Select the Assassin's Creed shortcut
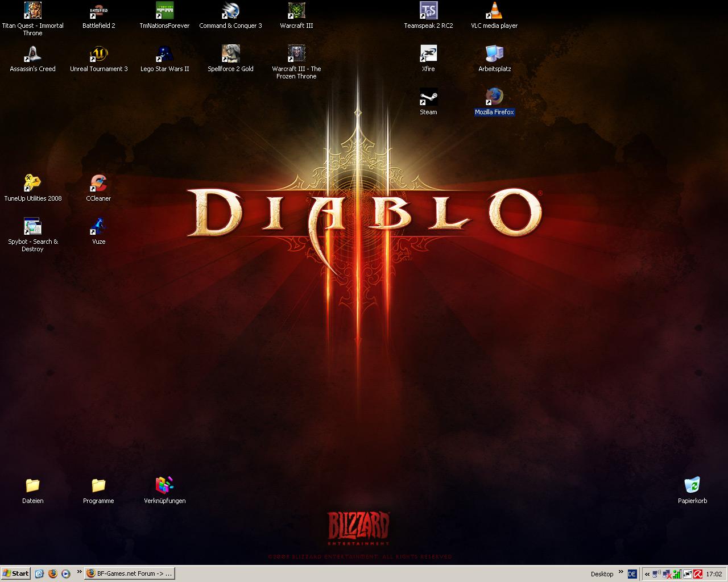728x582 pixels. (x=32, y=55)
